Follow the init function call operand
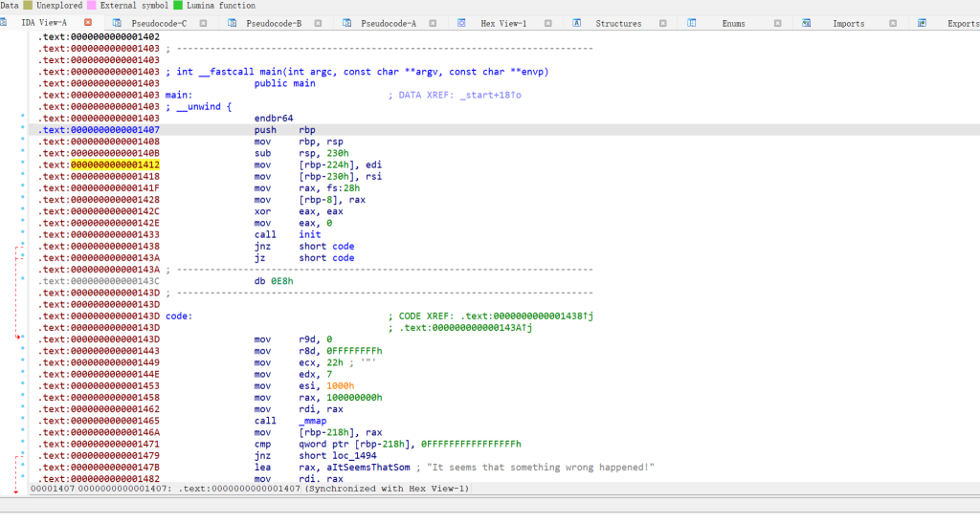This screenshot has width=980, height=524. (x=309, y=234)
